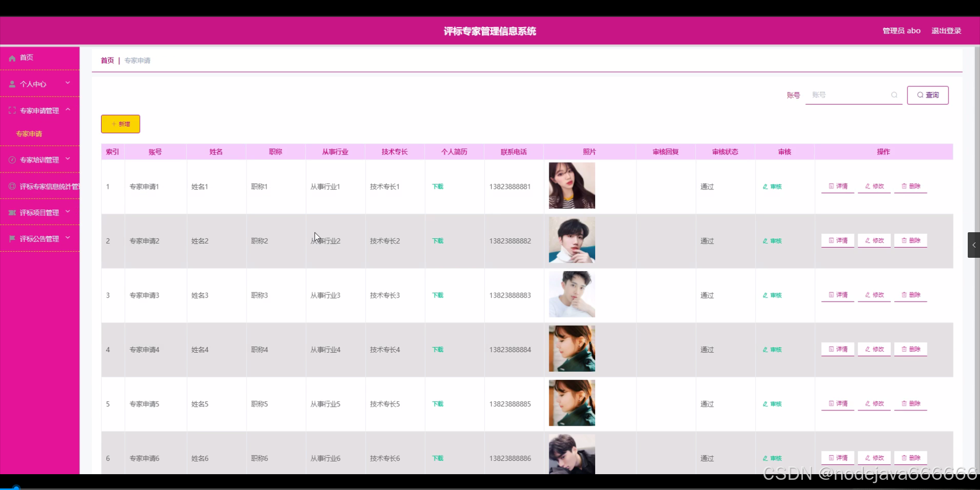Screen dimensions: 980x490
Task: Collapse the 专家申请管理 menu chevron
Action: [68, 110]
